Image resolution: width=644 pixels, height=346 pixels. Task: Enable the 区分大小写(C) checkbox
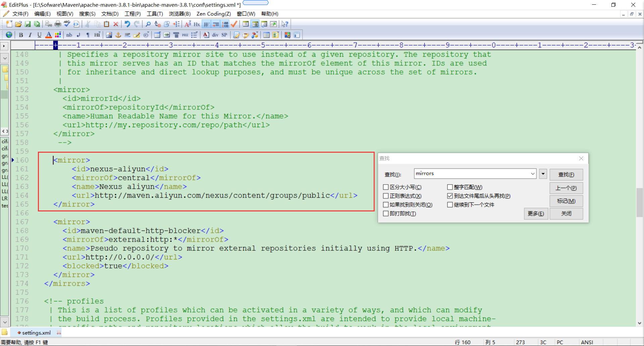pyautogui.click(x=385, y=187)
